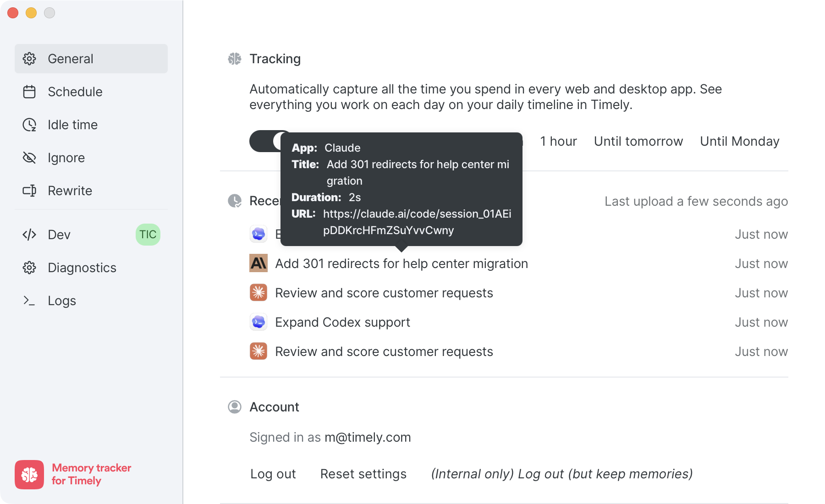Toggle the tracking switch
The height and width of the screenshot is (504, 825).
pyautogui.click(x=265, y=141)
